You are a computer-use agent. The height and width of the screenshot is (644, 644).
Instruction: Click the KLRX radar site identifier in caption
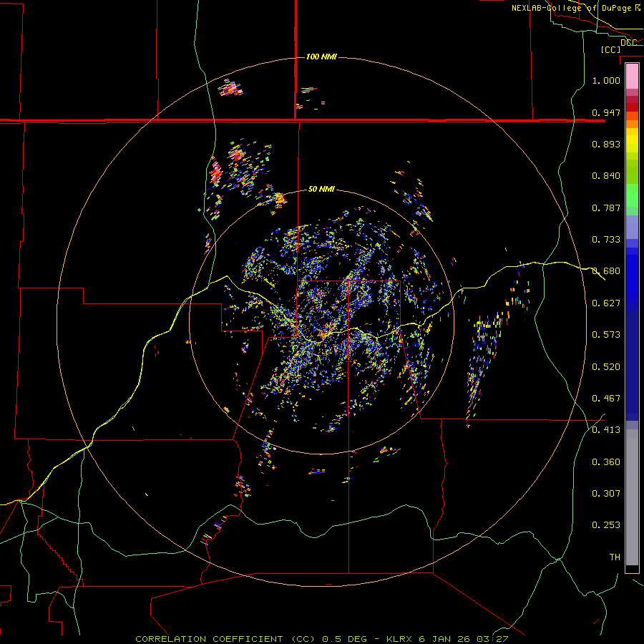point(401,639)
